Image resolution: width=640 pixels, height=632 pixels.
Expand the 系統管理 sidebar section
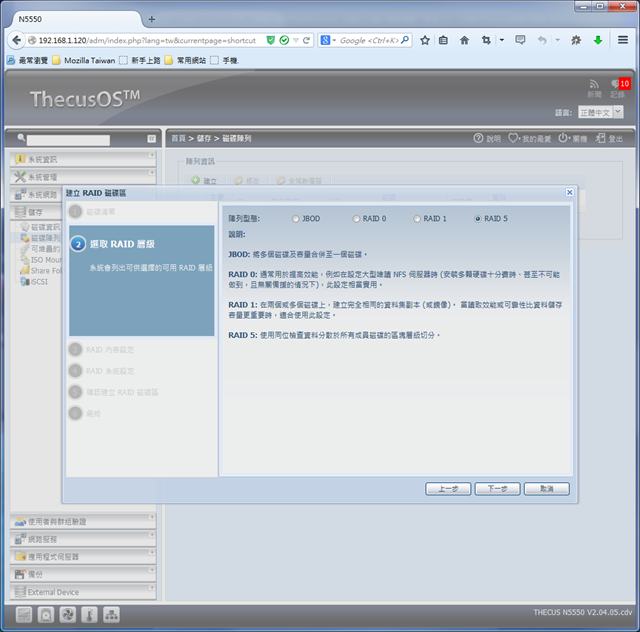point(83,176)
